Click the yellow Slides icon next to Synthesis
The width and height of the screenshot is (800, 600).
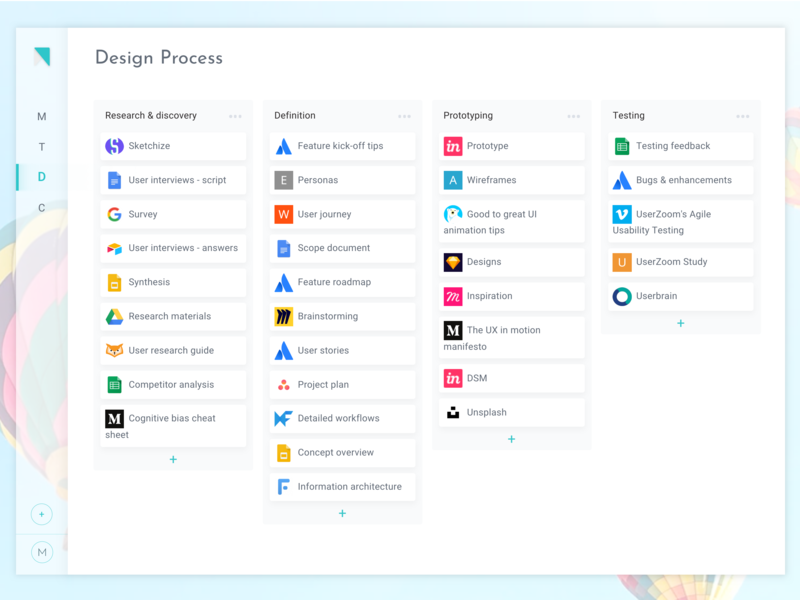click(x=114, y=282)
